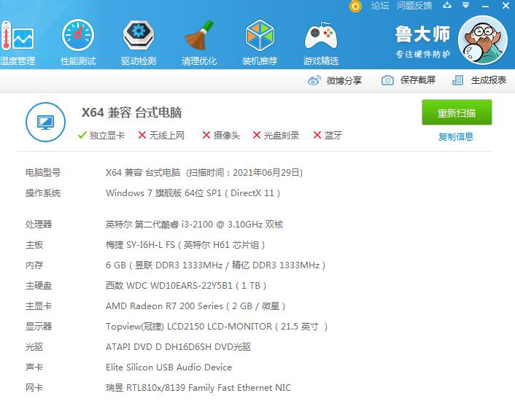515x420 pixels.
Task: Click the 无线上网 label
Action: [167, 136]
